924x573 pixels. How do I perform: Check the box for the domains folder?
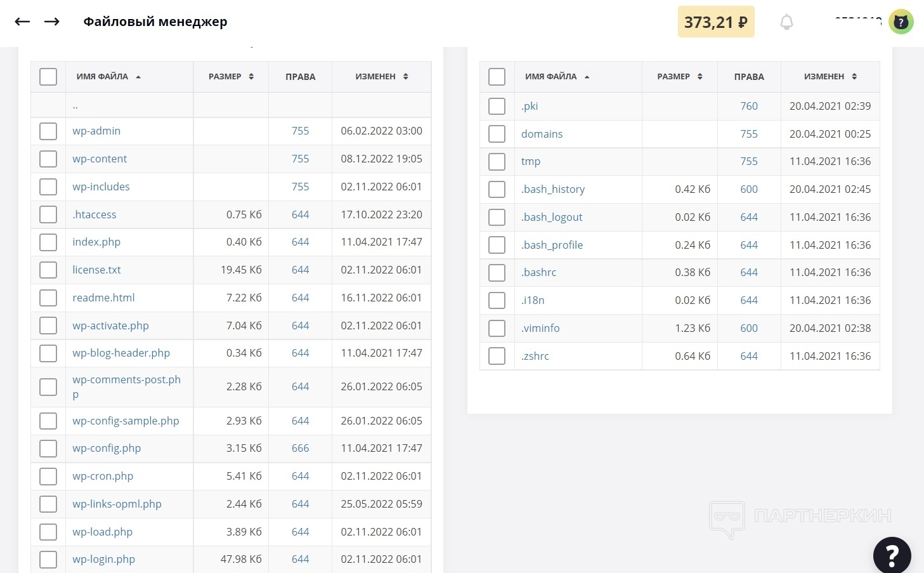click(497, 134)
